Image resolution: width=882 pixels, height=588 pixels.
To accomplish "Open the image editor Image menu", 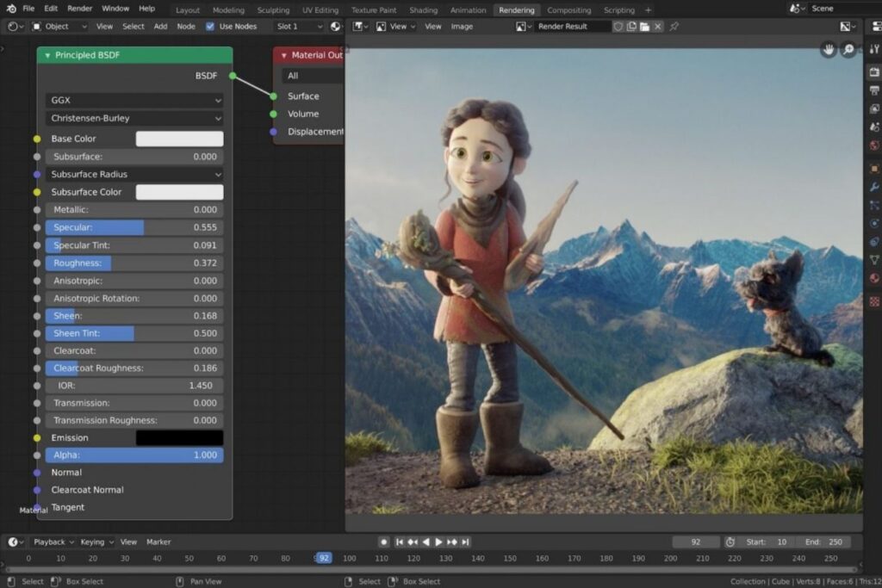I will point(462,27).
